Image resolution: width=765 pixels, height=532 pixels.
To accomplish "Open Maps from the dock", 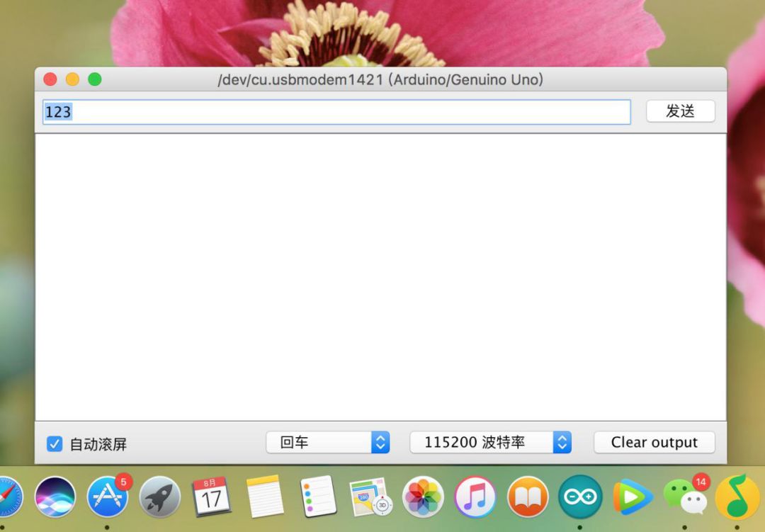I will (370, 497).
